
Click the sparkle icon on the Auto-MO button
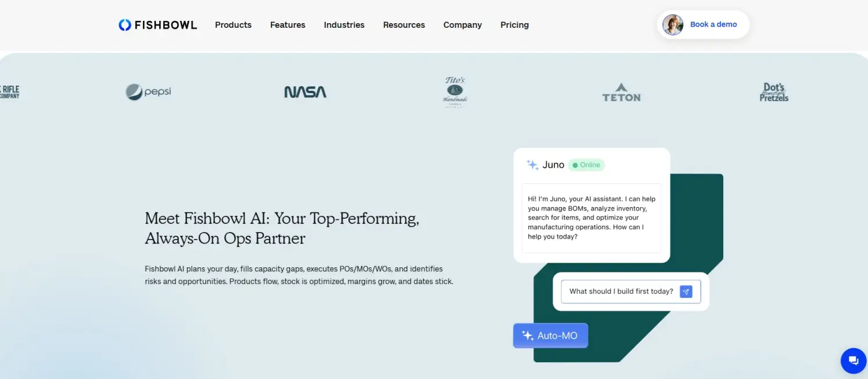tap(527, 336)
